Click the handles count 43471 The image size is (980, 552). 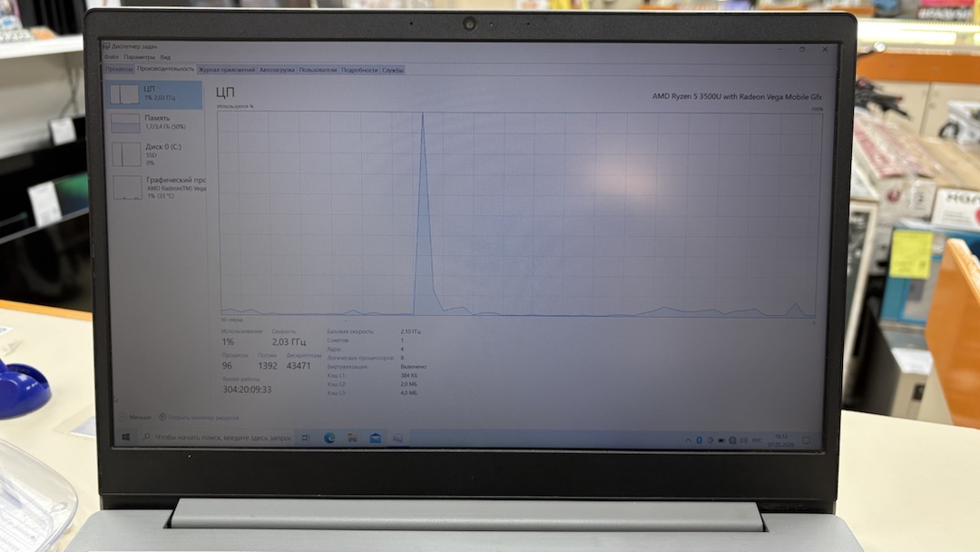tap(299, 366)
